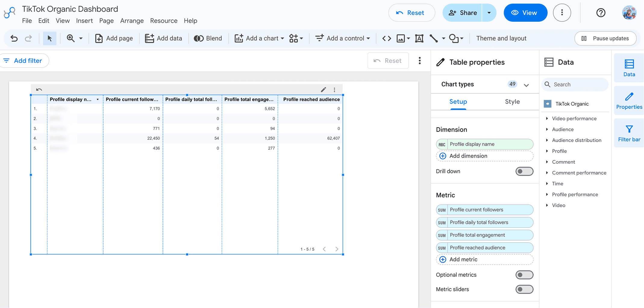
Task: Select the shape tool icon
Action: click(x=454, y=38)
